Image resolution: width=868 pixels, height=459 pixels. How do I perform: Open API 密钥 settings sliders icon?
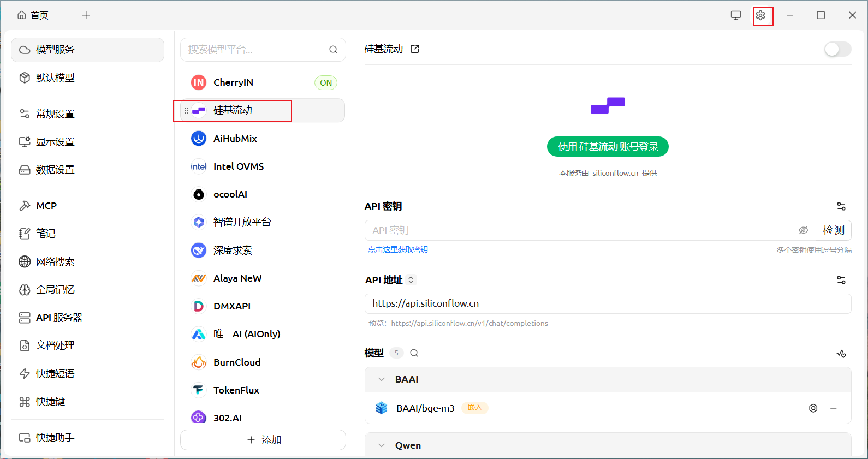coord(841,206)
